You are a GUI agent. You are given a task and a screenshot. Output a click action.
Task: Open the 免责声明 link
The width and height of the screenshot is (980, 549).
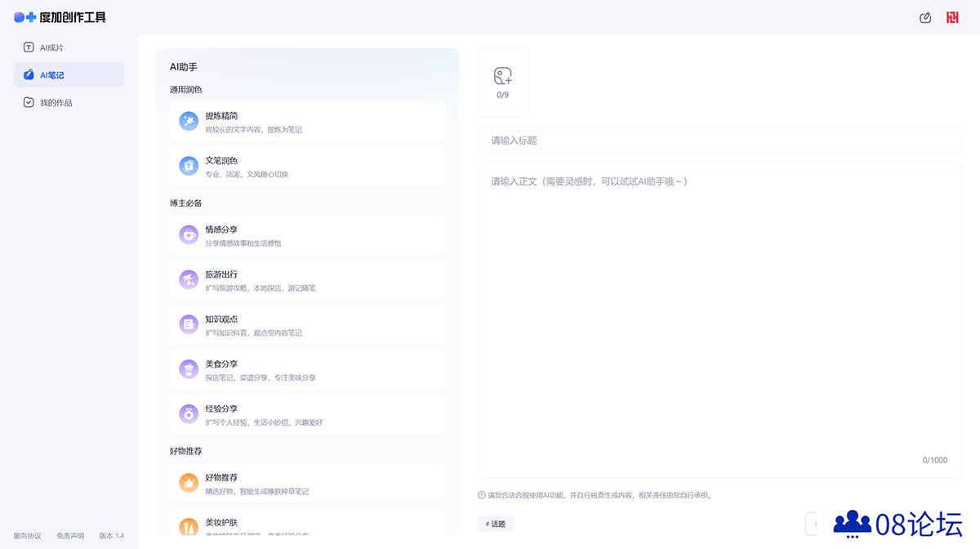click(x=70, y=536)
